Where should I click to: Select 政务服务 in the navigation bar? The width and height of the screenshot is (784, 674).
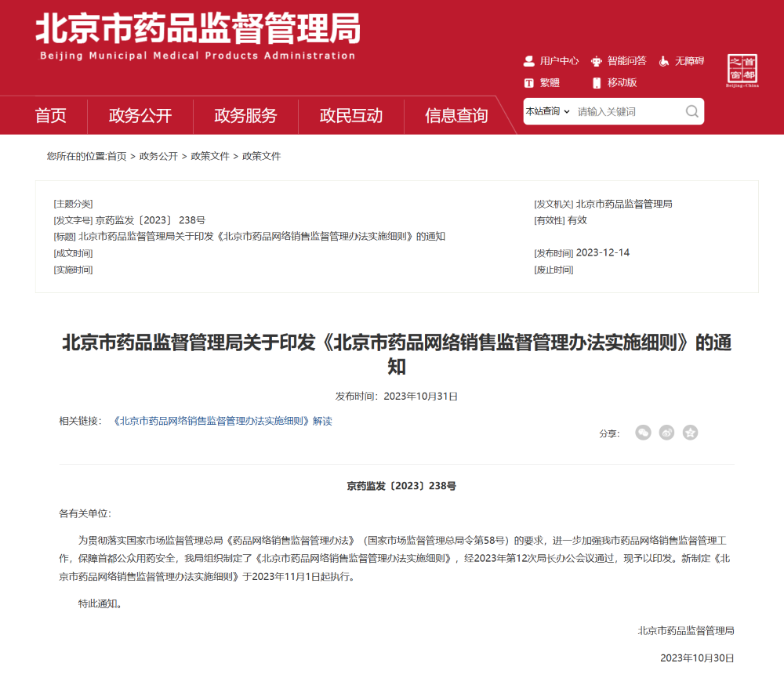(245, 116)
